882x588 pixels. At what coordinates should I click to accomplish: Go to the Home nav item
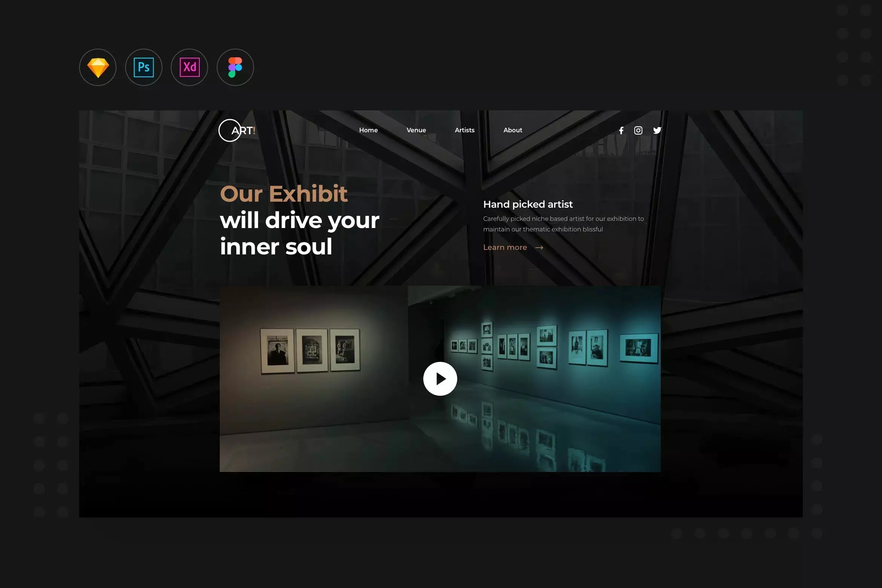[368, 130]
